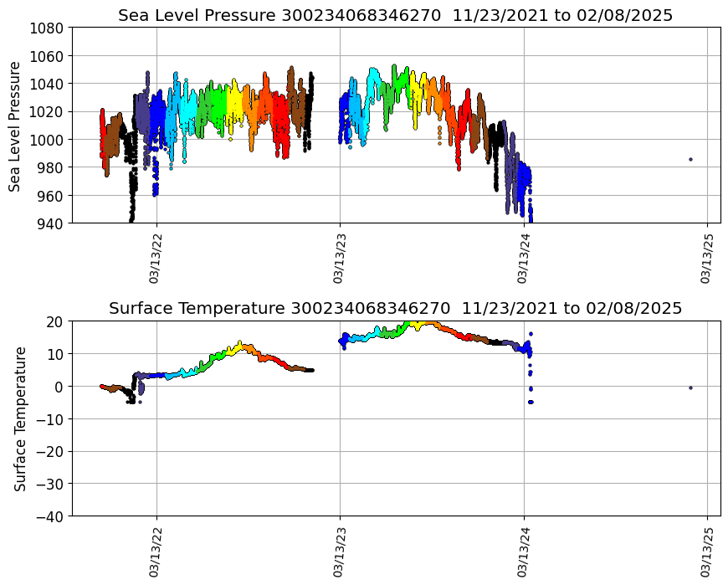Image resolution: width=728 pixels, height=585 pixels.
Task: Click the −40 tick on temperature y-axis
Action: coord(52,516)
